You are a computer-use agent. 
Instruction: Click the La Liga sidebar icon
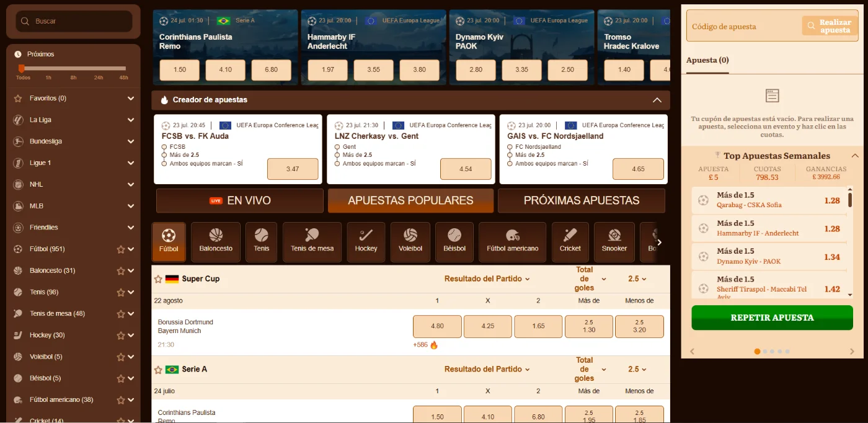click(x=18, y=120)
